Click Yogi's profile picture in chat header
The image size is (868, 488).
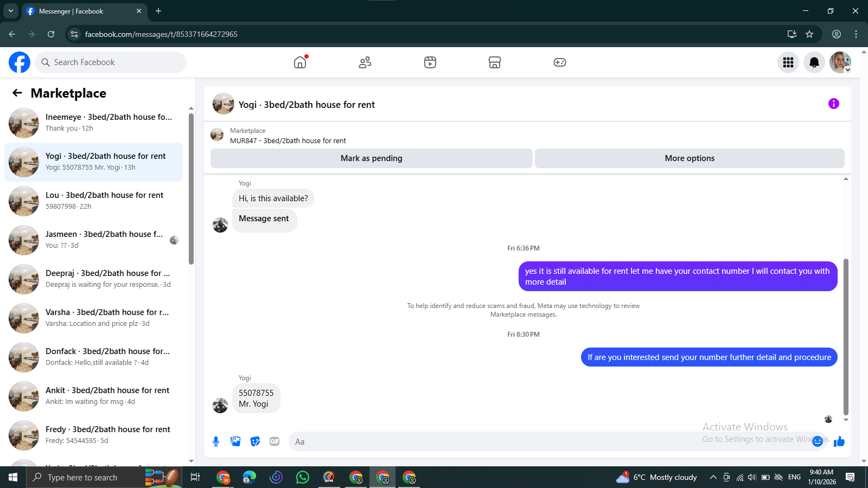tap(223, 104)
